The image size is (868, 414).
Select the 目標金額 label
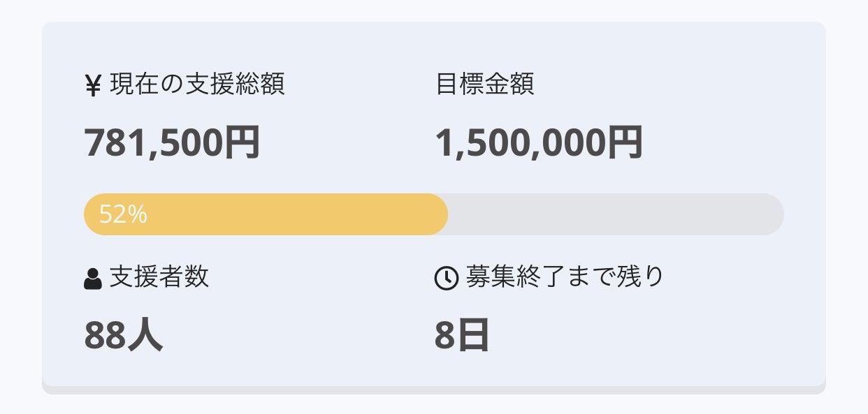tap(485, 84)
